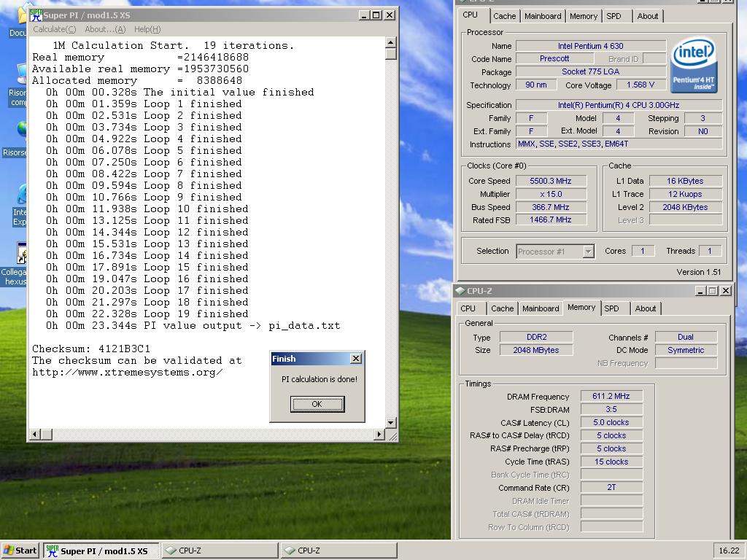Click Super PI vertical scrollbar down arrow
The image size is (747, 560).
(x=391, y=422)
